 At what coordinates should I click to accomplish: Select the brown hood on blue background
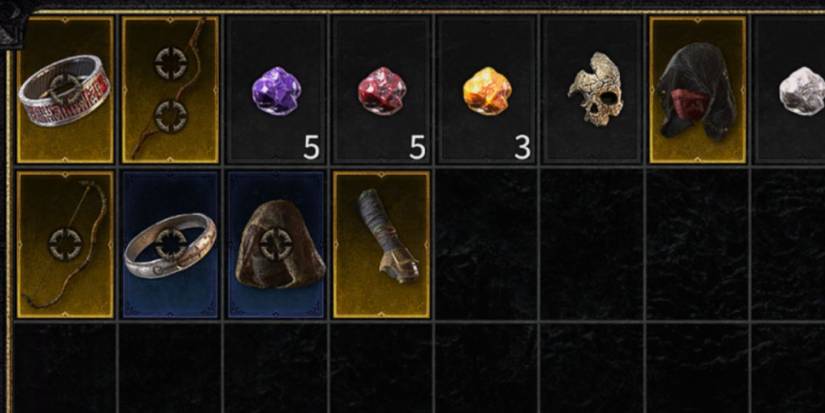pos(276,245)
